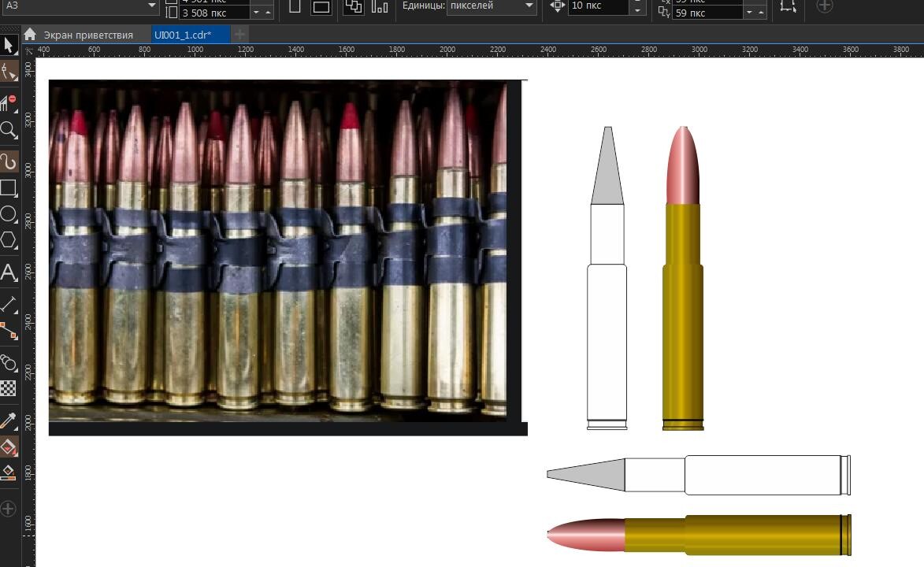This screenshot has width=924, height=567.
Task: Activate the Zoom tool
Action: (x=10, y=131)
